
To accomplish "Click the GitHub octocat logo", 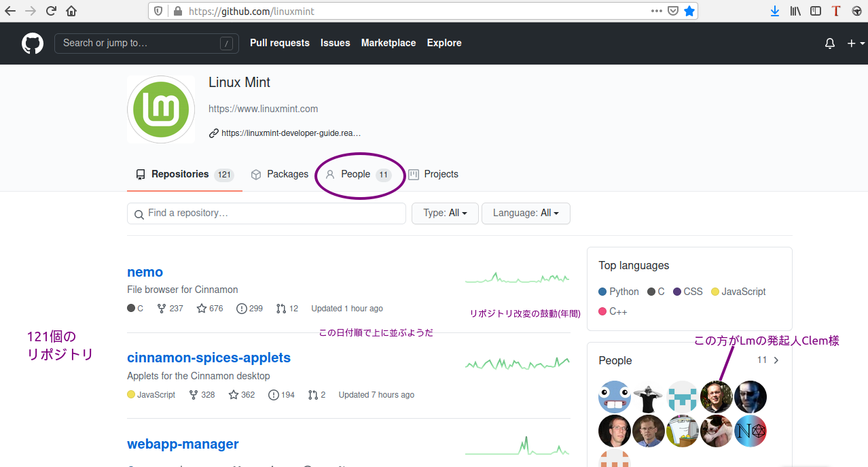I will click(32, 43).
